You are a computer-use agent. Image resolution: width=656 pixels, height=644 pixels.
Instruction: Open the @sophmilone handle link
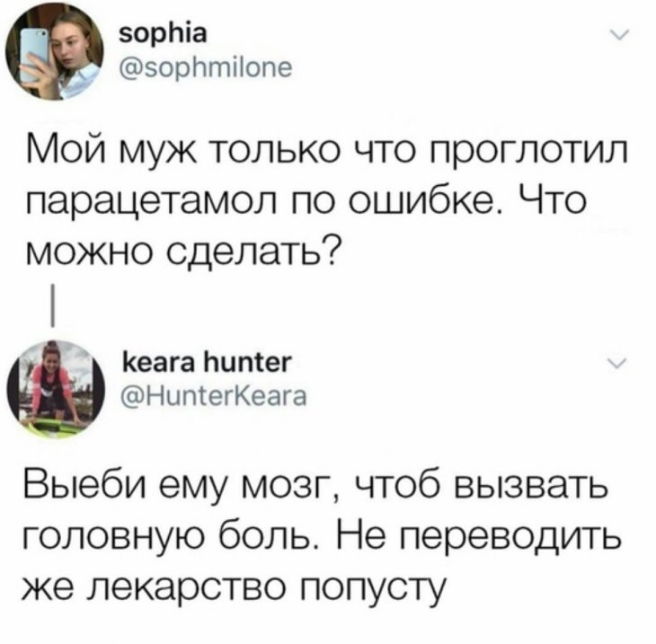[x=206, y=68]
